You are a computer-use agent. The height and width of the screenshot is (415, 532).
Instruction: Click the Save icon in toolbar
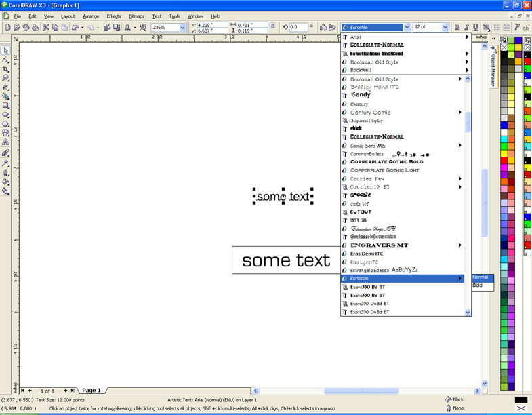26,28
